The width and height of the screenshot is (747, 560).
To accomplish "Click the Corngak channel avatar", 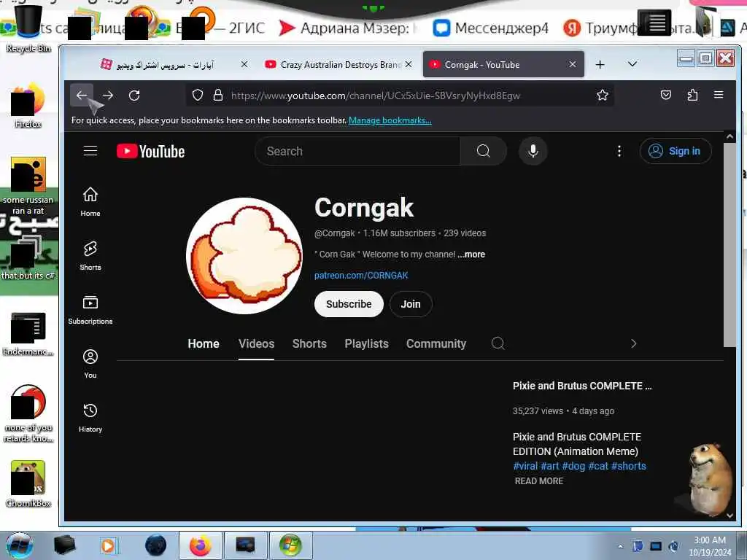I will [244, 256].
